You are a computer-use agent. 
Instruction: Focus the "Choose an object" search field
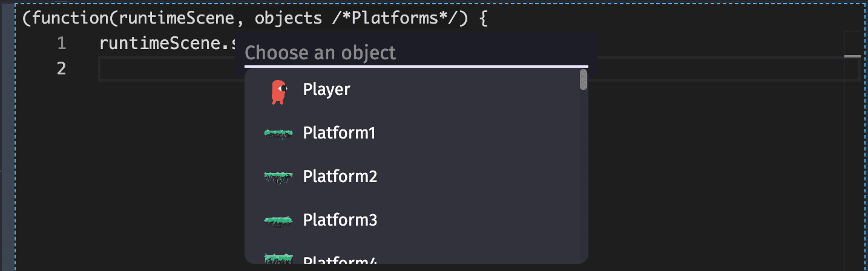[x=415, y=53]
